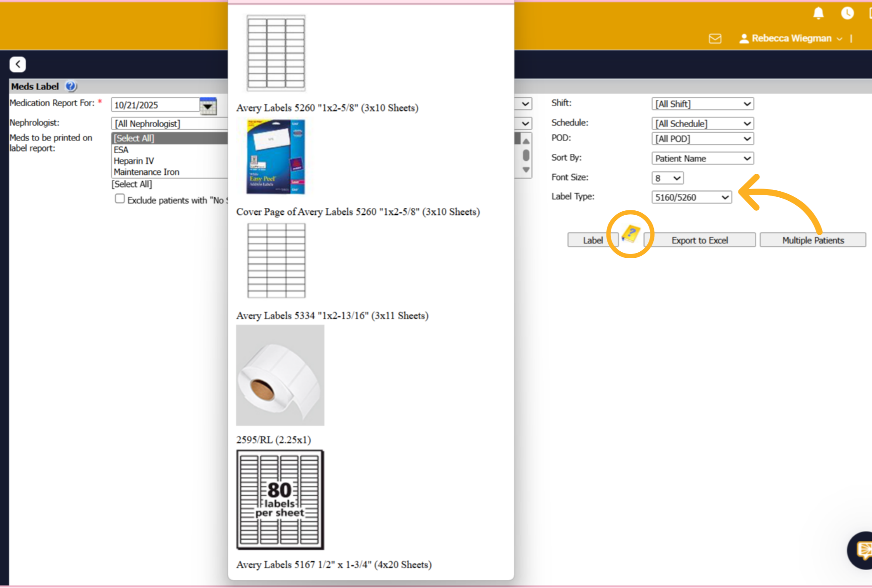Toggle Exclude patients checkbox

pyautogui.click(x=120, y=199)
